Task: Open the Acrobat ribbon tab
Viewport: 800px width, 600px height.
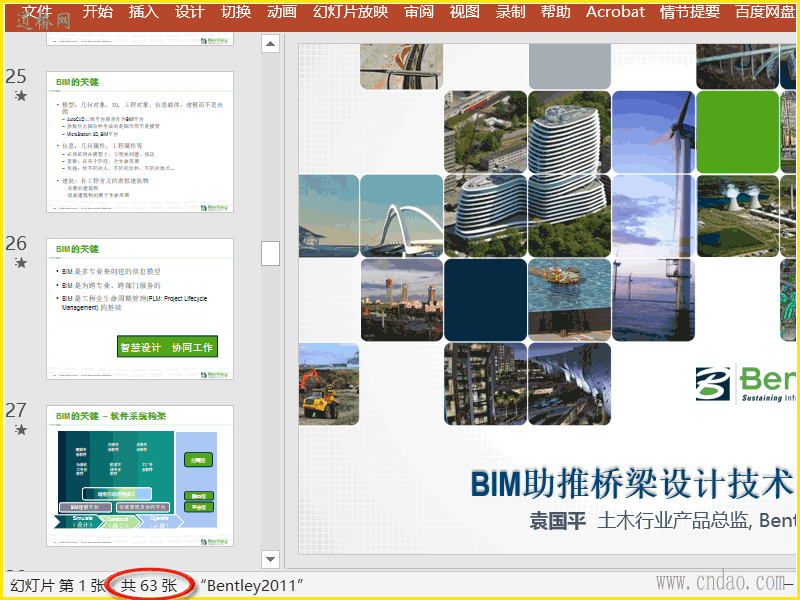Action: 615,11
